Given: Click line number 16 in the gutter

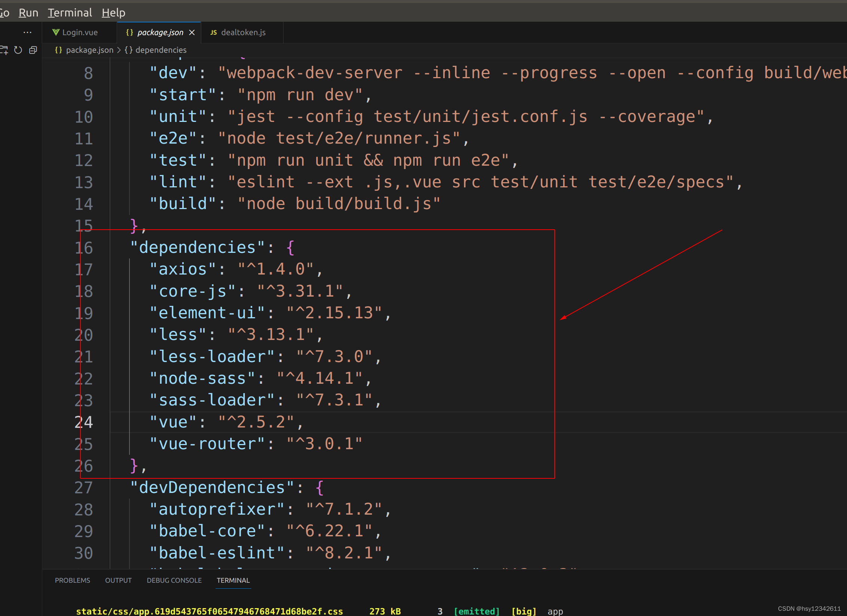Looking at the screenshot, I should (83, 248).
